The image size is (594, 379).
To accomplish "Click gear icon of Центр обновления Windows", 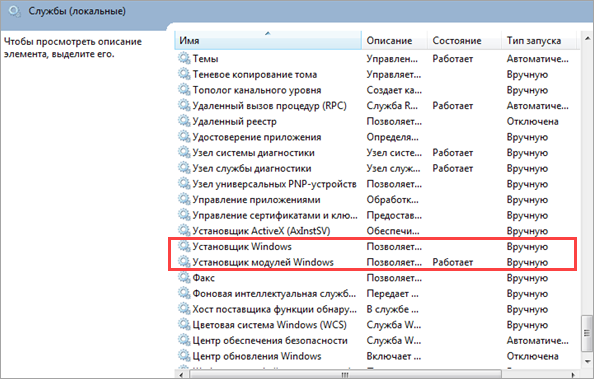I will point(184,356).
